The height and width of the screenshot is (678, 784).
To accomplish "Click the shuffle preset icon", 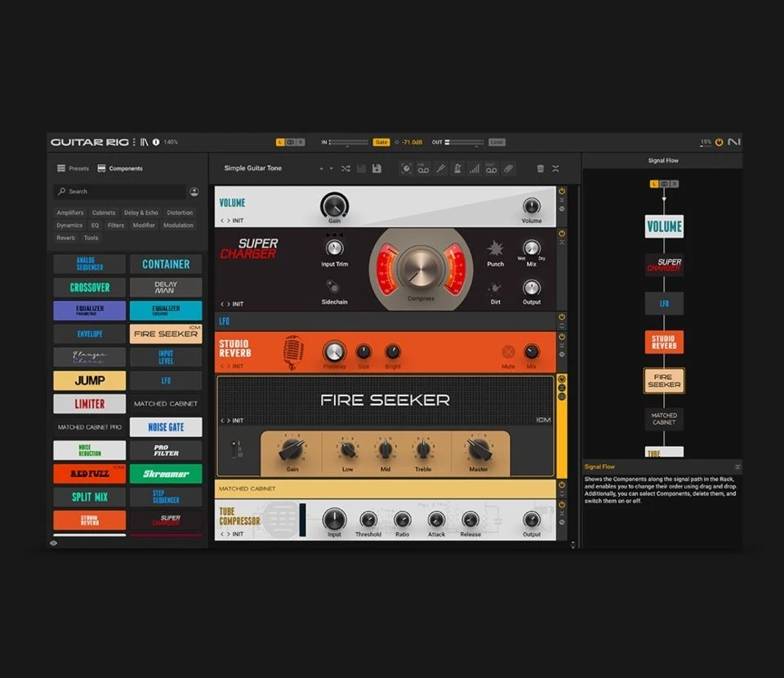I will tap(345, 168).
